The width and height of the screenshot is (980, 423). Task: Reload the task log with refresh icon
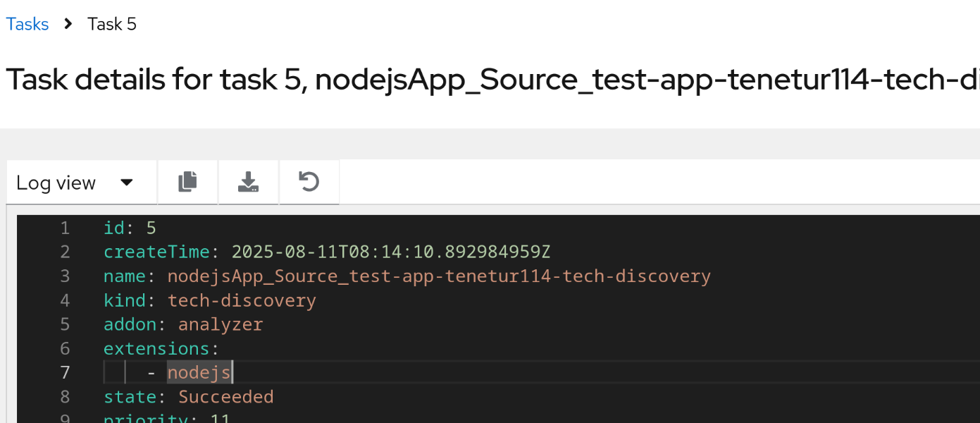tap(309, 183)
